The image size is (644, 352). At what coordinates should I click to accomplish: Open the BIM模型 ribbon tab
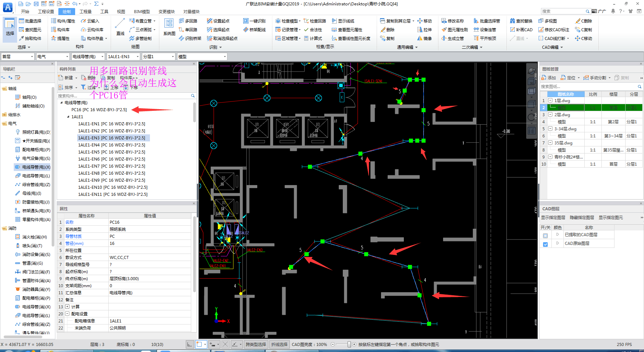tap(142, 11)
